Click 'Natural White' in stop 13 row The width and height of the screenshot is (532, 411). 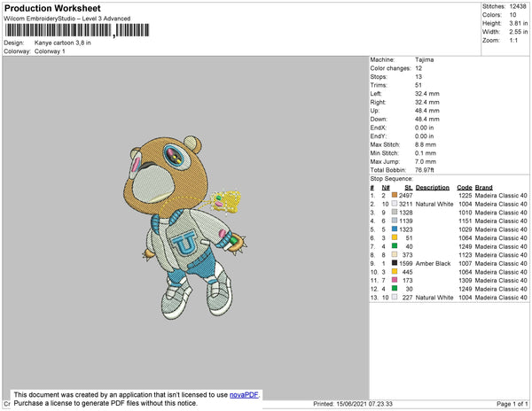point(434,298)
